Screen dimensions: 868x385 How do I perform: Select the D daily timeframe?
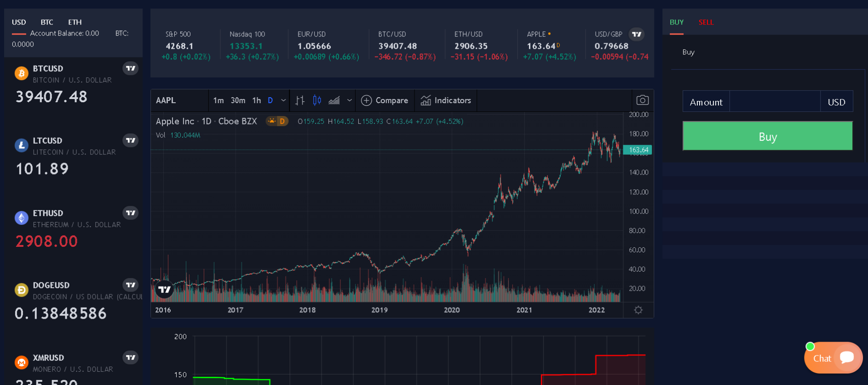270,100
